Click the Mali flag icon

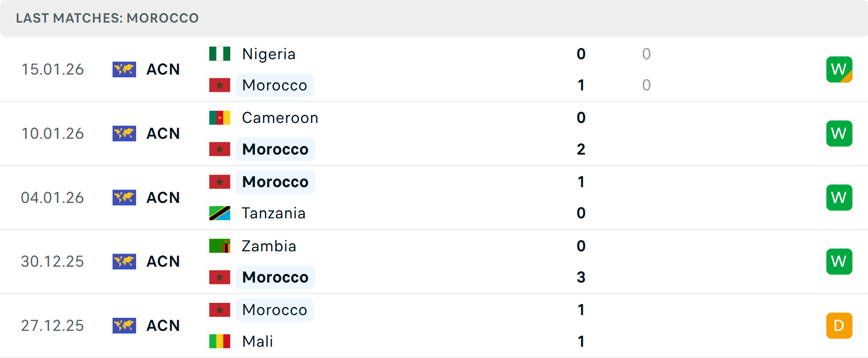[x=220, y=341]
